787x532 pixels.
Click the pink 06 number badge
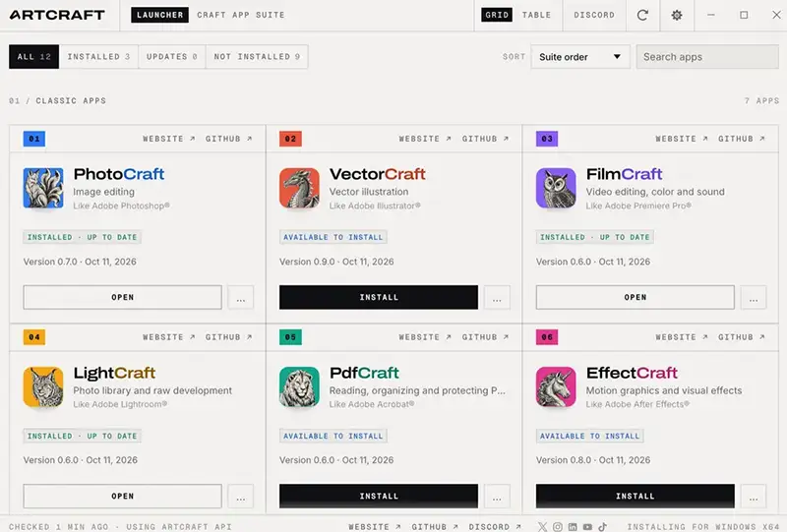(x=547, y=336)
